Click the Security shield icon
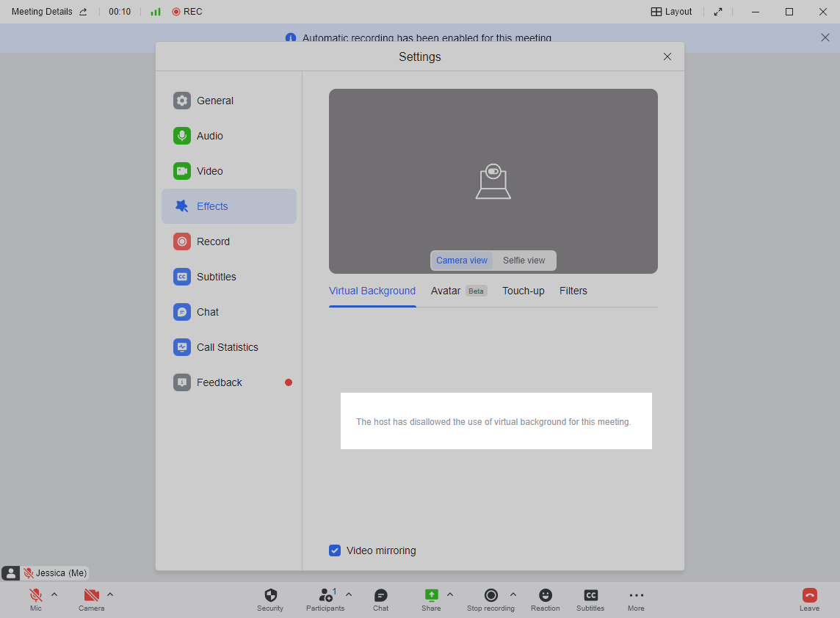Image resolution: width=840 pixels, height=618 pixels. point(270,595)
